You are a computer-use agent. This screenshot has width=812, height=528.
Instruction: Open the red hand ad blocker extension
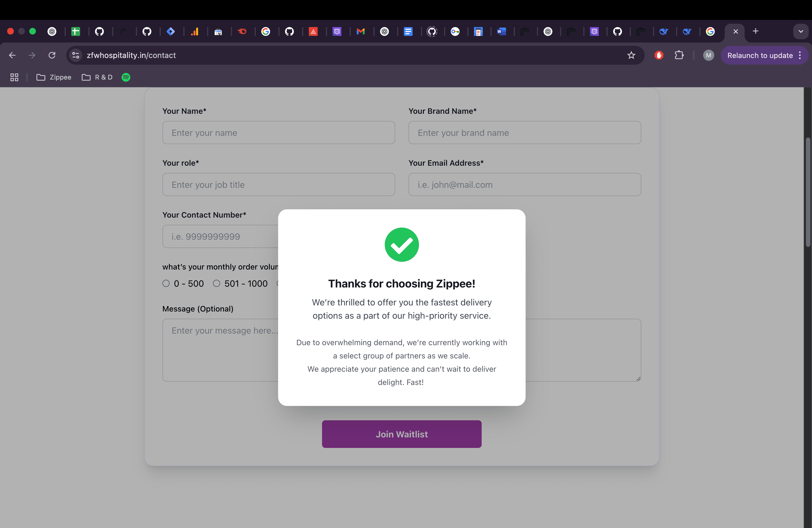point(659,55)
